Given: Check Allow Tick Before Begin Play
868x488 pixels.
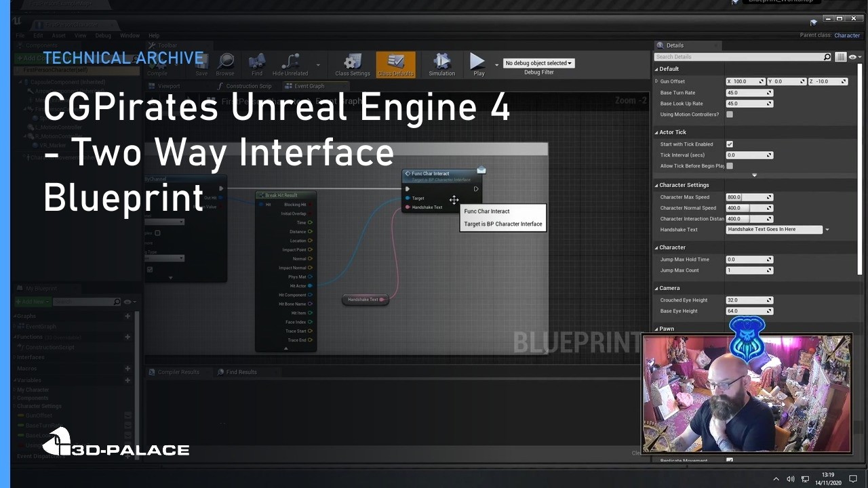Looking at the screenshot, I should click(x=730, y=166).
